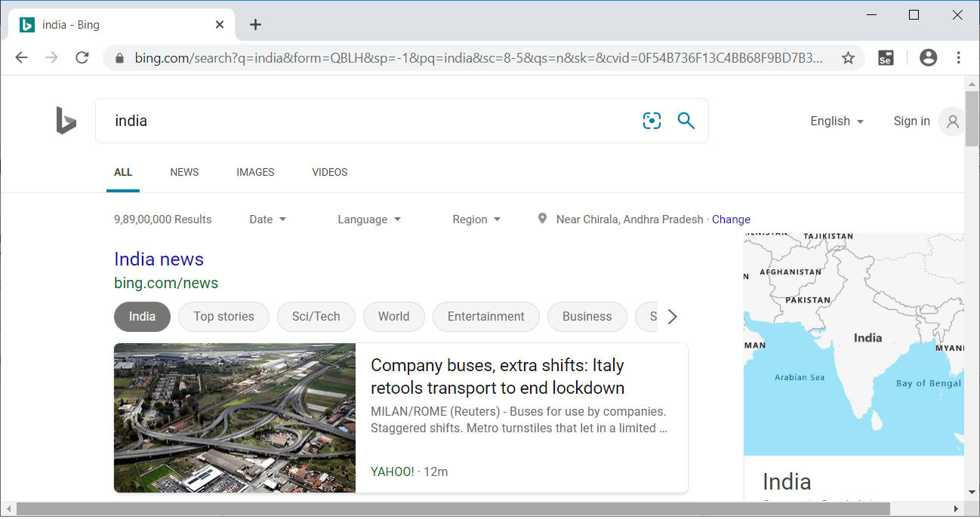The image size is (980, 519).
Task: Open Chrome profile account icon
Action: pyautogui.click(x=929, y=57)
